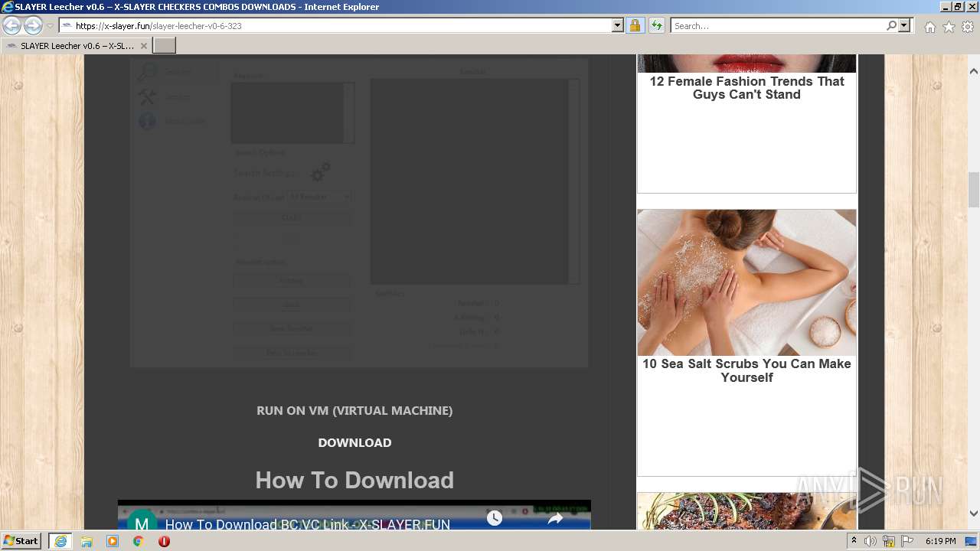The width and height of the screenshot is (980, 551).
Task: Go back using the browser Back arrow
Action: pos(12,26)
